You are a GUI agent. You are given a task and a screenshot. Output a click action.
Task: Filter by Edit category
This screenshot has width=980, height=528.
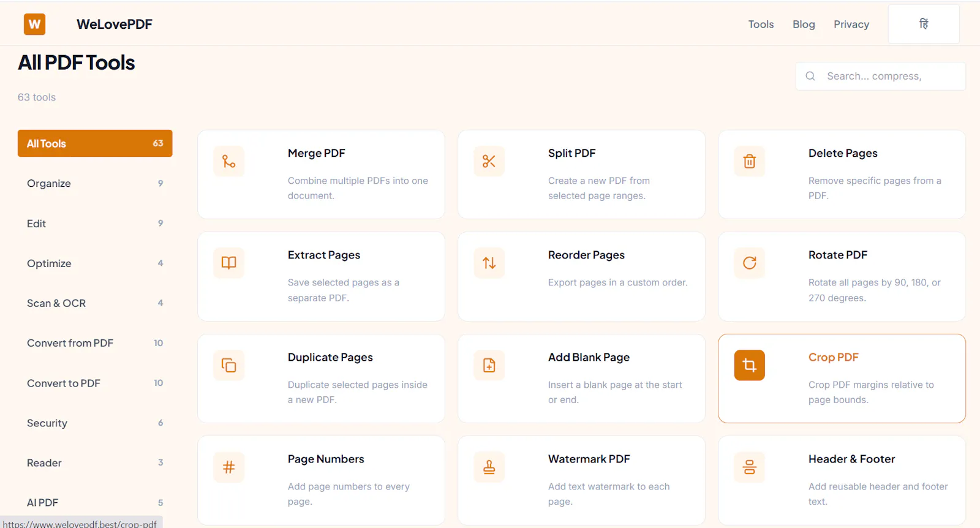tap(95, 224)
